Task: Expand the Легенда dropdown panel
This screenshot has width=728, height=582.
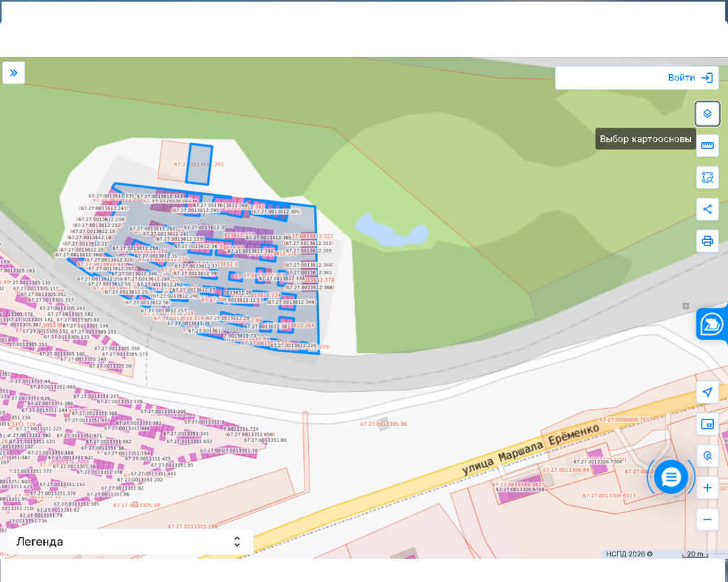Action: pyautogui.click(x=130, y=542)
